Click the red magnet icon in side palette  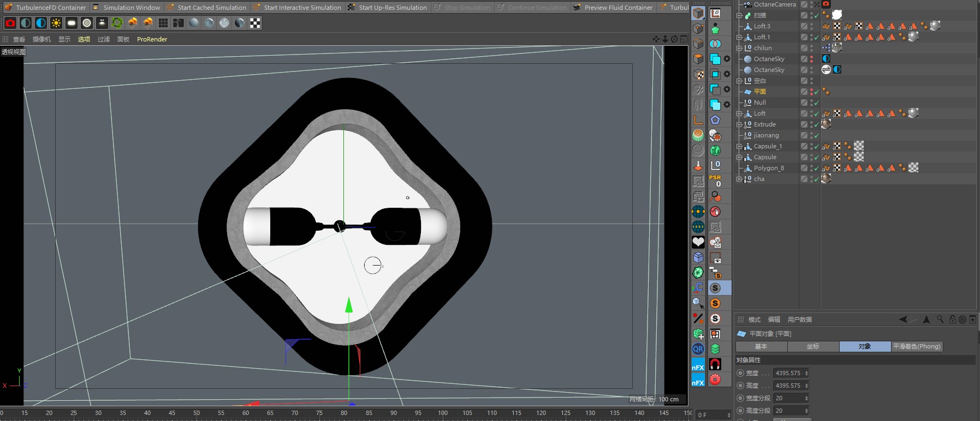click(x=715, y=364)
